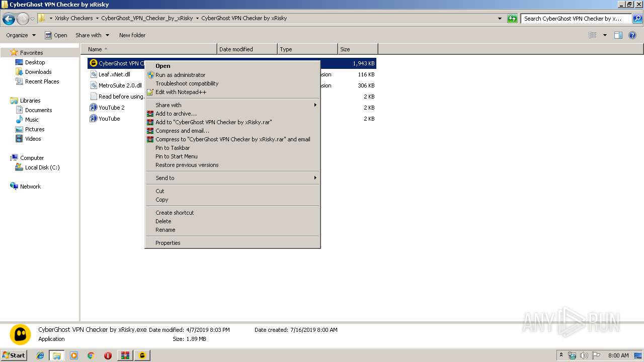The height and width of the screenshot is (362, 644).
Task: Click the Change your view icon
Action: pos(593,35)
